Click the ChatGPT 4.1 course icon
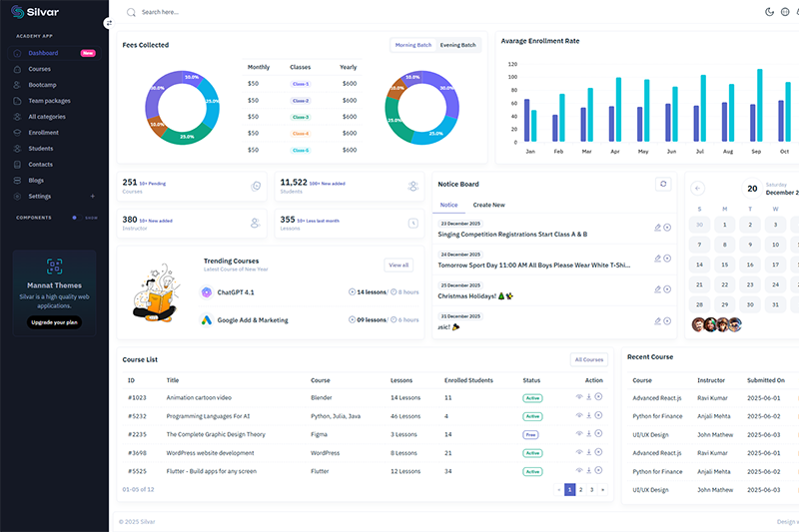The image size is (799, 532). [x=206, y=291]
